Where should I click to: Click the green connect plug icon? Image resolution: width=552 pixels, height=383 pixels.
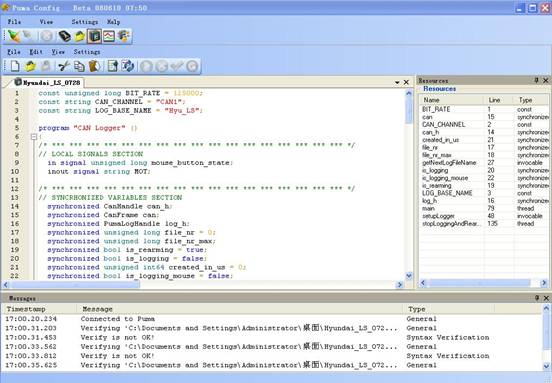pos(14,36)
